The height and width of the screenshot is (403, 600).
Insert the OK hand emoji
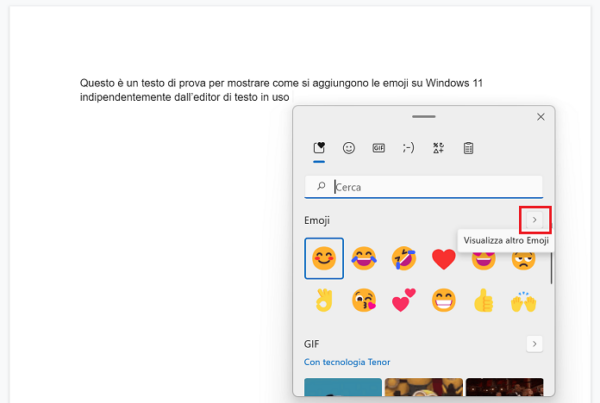[324, 299]
